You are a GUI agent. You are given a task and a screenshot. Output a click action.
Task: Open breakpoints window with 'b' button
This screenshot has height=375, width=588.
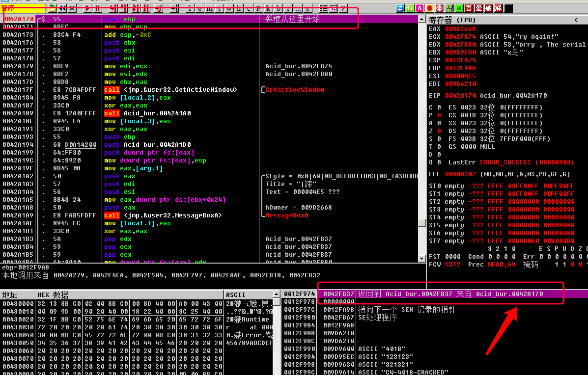279,8
